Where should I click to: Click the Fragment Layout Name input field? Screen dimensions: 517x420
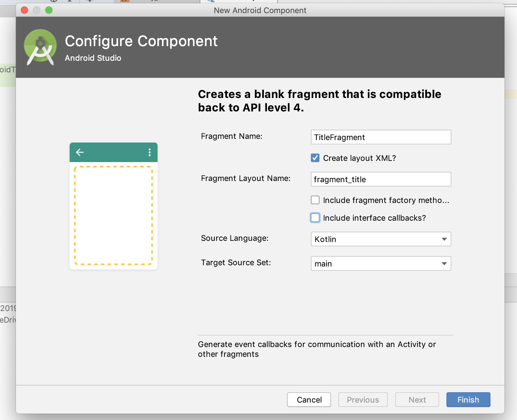(381, 179)
